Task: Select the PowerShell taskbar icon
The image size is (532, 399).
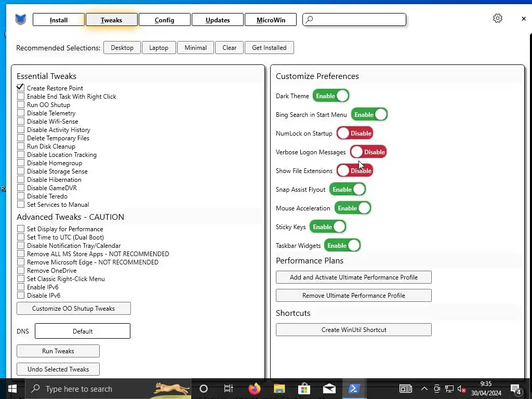Action: 354,389
